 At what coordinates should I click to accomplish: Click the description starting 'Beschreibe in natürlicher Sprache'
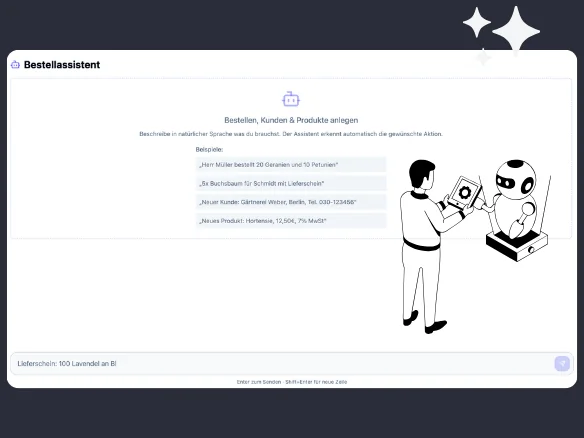291,134
